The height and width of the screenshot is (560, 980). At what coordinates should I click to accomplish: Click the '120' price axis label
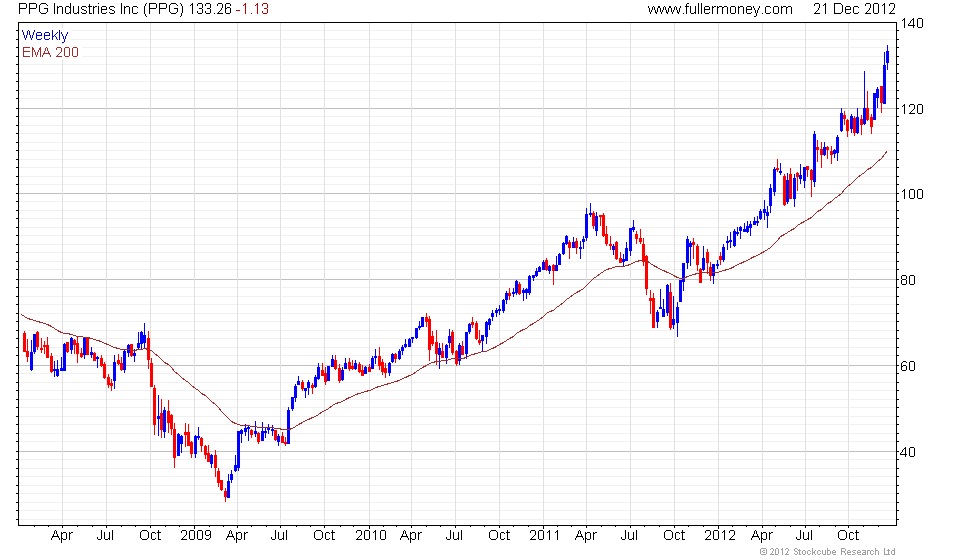click(912, 109)
